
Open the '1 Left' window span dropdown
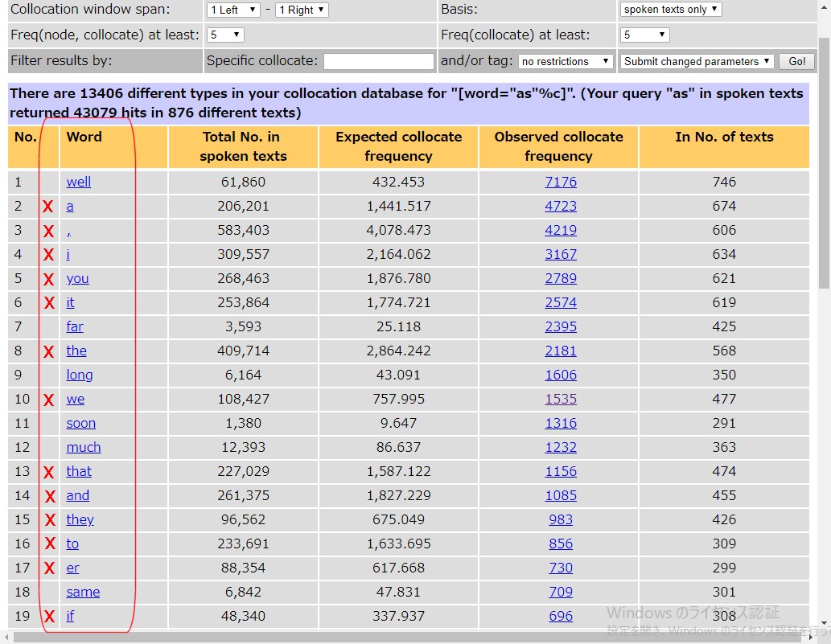pyautogui.click(x=232, y=10)
